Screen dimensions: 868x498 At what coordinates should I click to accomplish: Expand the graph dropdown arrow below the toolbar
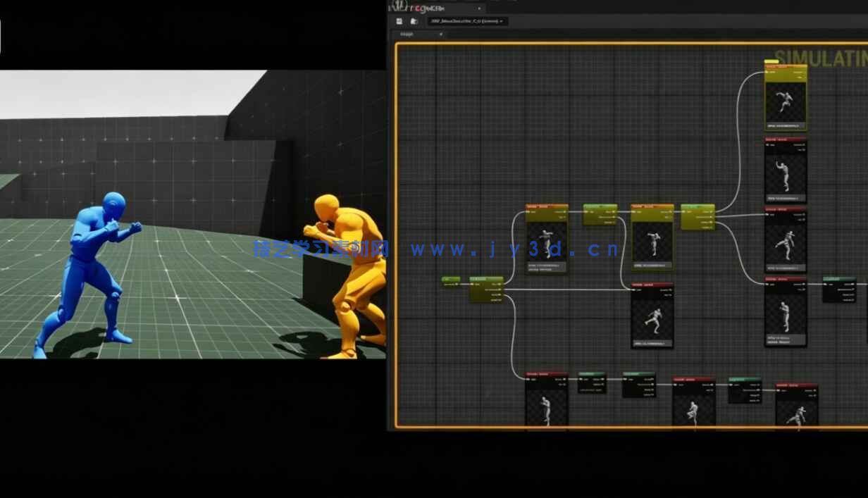point(441,34)
